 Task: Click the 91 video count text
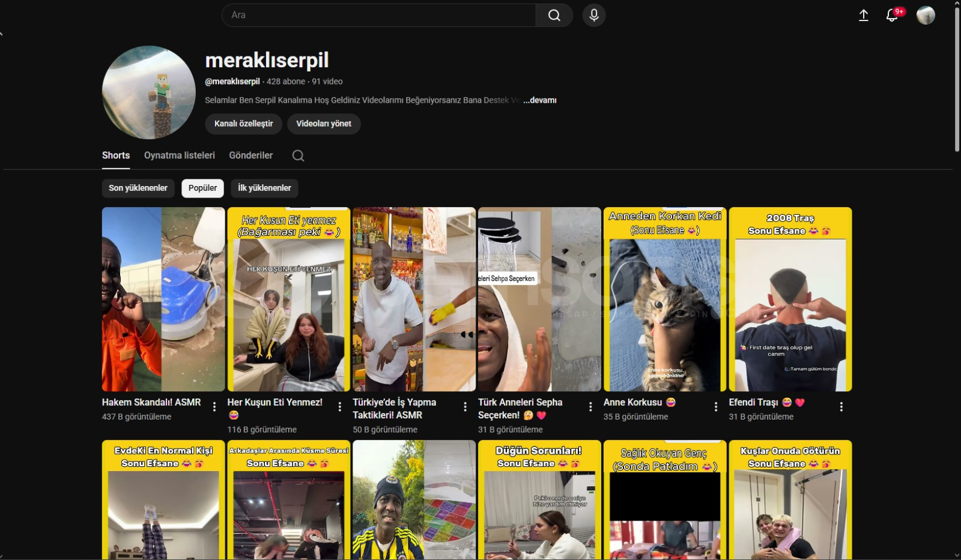[x=327, y=82]
